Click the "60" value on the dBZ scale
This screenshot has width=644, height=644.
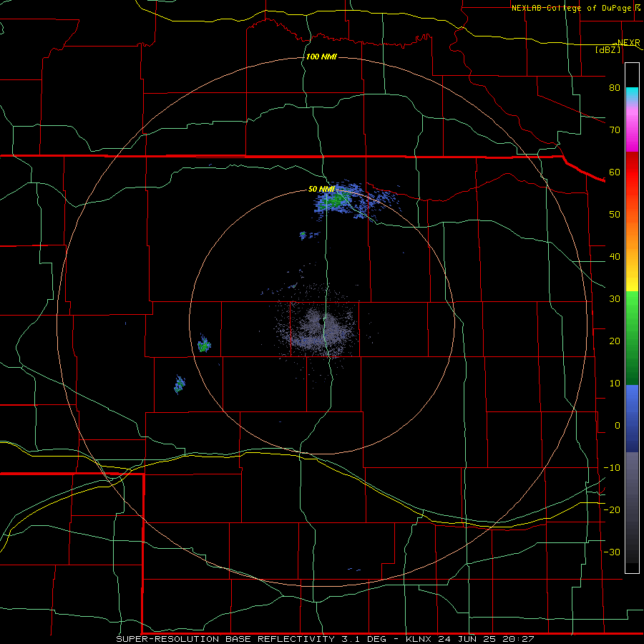pos(615,172)
